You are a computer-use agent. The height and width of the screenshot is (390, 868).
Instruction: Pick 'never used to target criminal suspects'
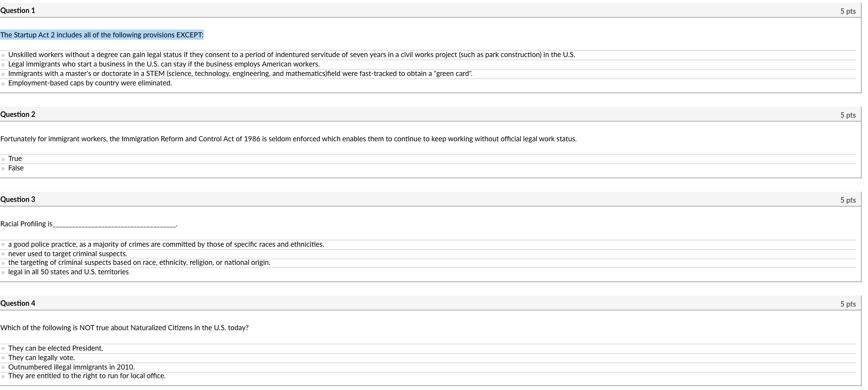(x=3, y=254)
